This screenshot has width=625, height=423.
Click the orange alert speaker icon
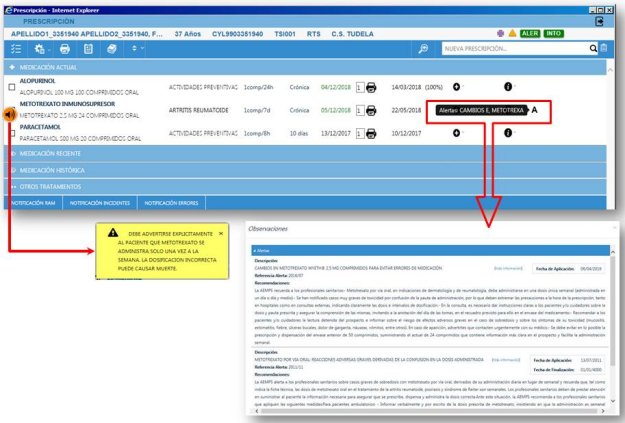pyautogui.click(x=11, y=114)
